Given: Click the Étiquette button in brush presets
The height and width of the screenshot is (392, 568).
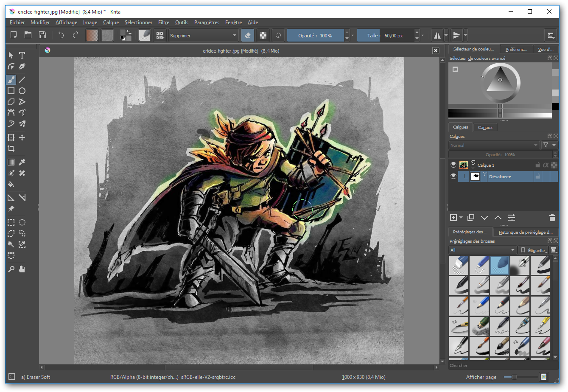Looking at the screenshot, I should [534, 250].
